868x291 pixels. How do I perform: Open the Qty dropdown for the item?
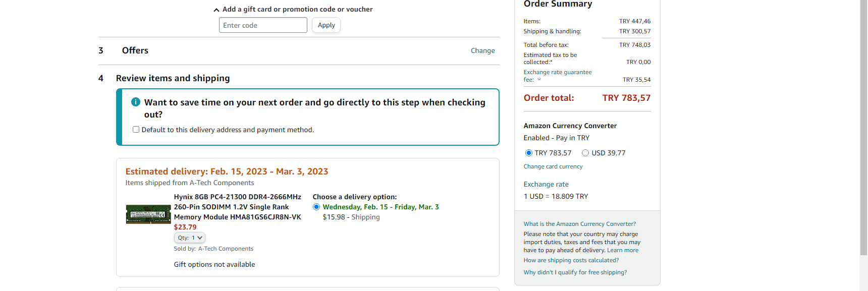[x=190, y=238]
